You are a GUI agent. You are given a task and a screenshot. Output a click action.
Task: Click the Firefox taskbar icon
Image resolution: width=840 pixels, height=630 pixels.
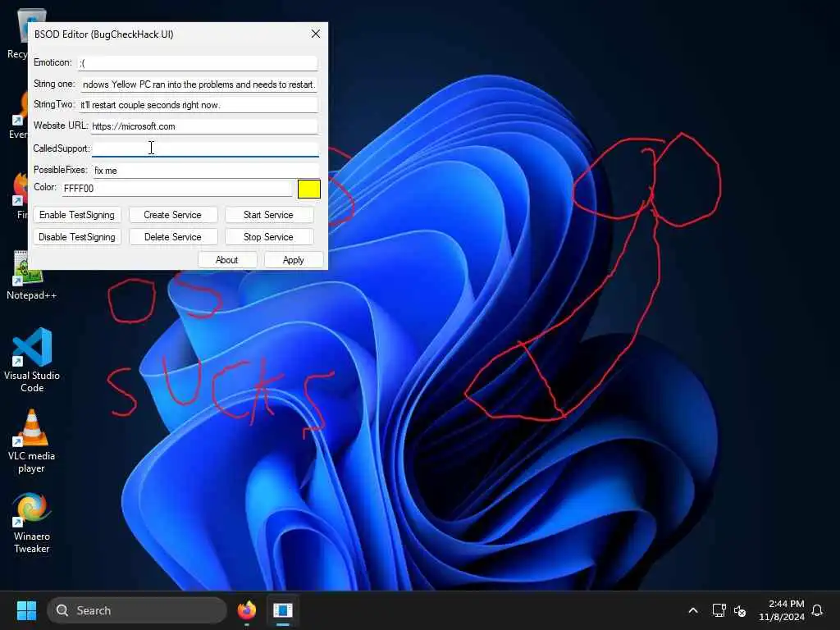(246, 610)
